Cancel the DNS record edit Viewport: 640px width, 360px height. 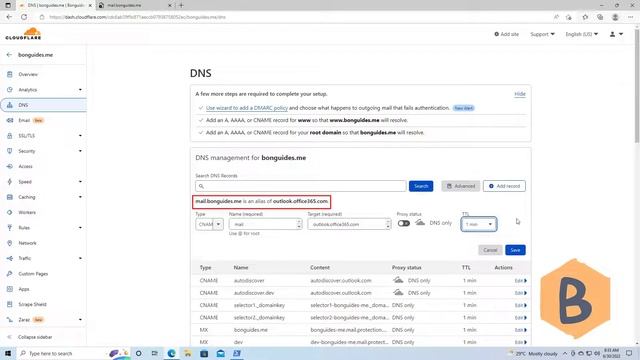point(490,250)
